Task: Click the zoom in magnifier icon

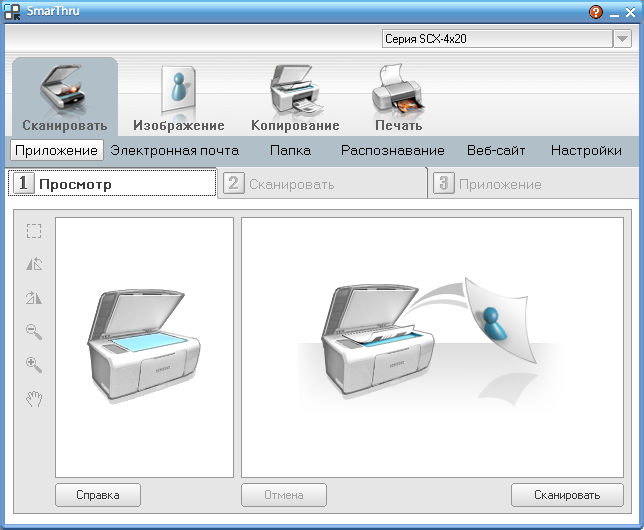Action: [34, 364]
